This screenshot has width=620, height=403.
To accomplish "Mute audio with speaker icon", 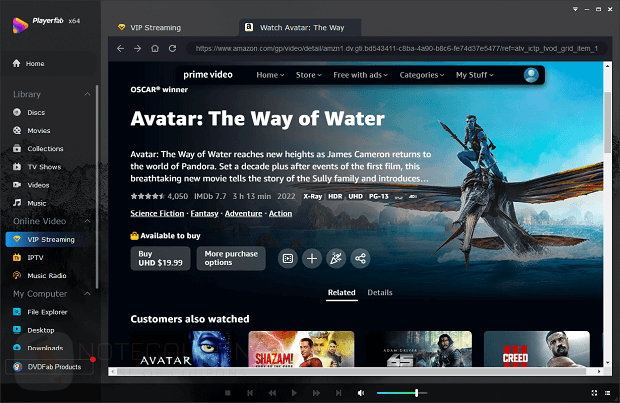I will [x=361, y=393].
